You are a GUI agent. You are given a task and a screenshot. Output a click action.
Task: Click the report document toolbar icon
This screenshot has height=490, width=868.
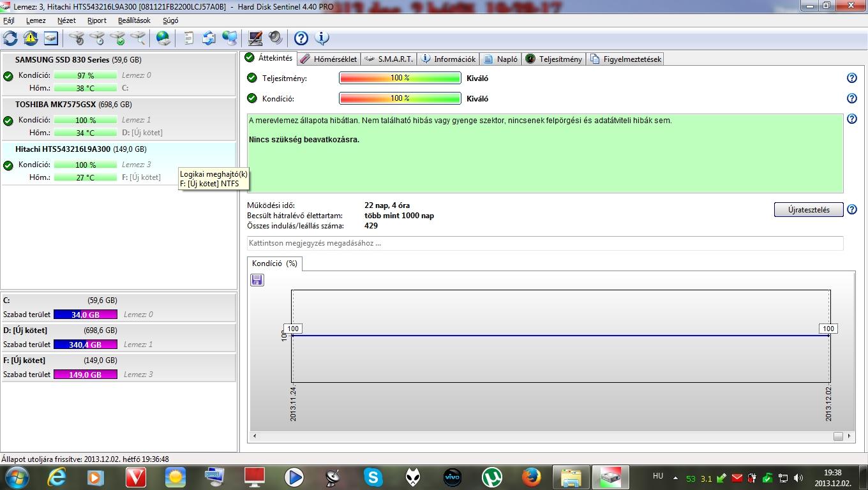pos(188,38)
